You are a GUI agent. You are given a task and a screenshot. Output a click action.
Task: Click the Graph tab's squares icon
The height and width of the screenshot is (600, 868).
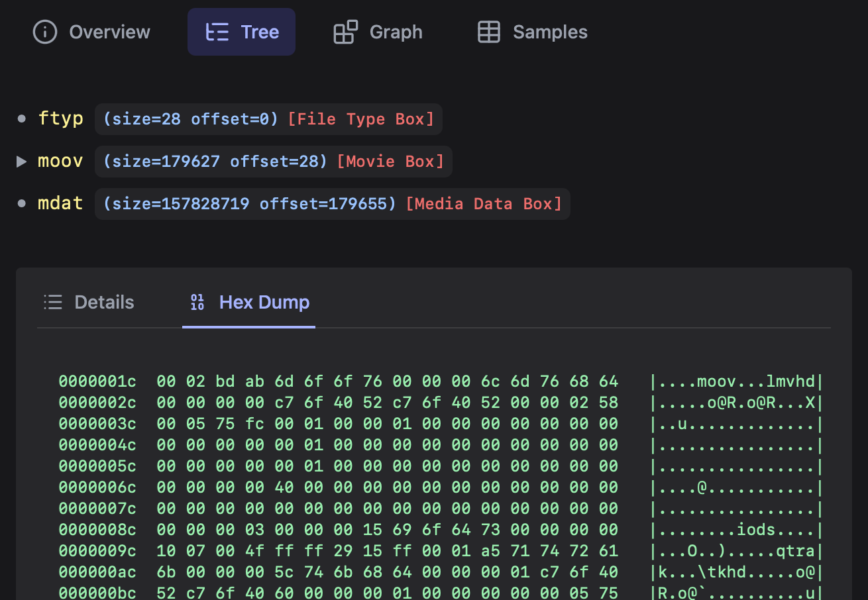345,32
